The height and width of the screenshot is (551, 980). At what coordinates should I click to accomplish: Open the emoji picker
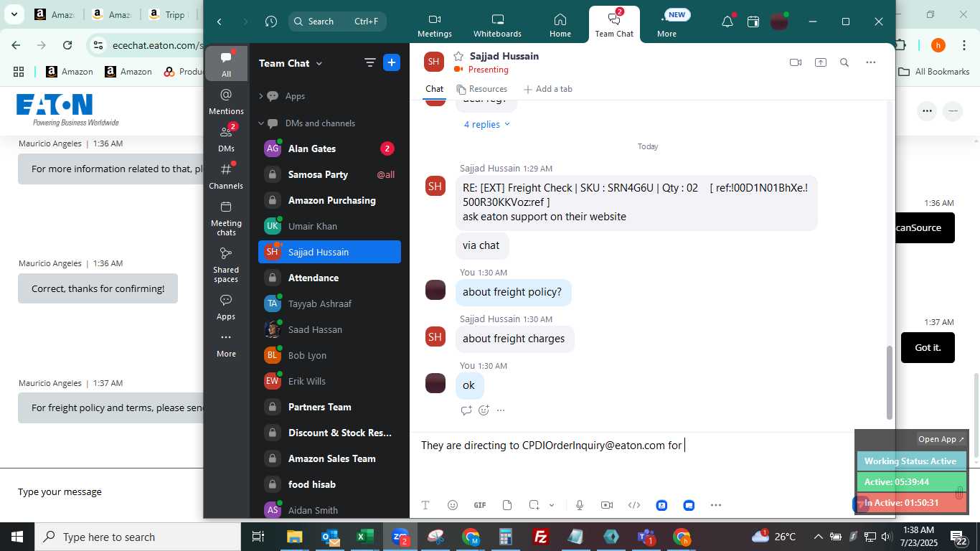(x=453, y=505)
